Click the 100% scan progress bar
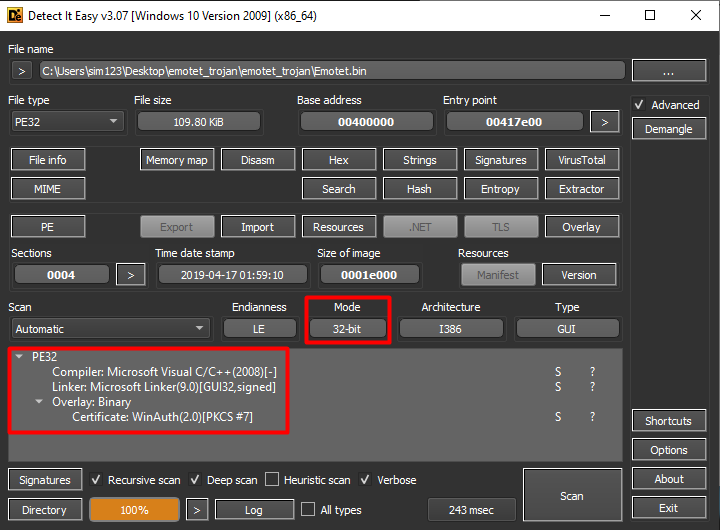Image resolution: width=720 pixels, height=530 pixels. 134,510
